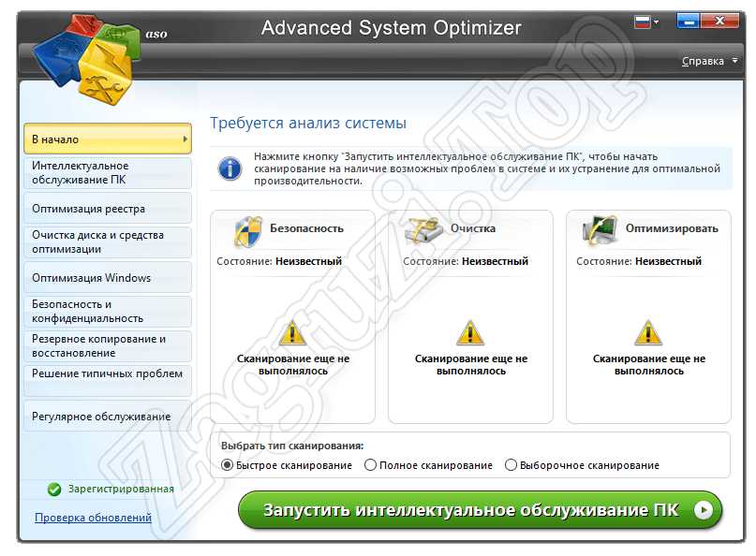Select Быстрое сканирование radio button
This screenshot has height=556, width=756.
pyautogui.click(x=227, y=465)
